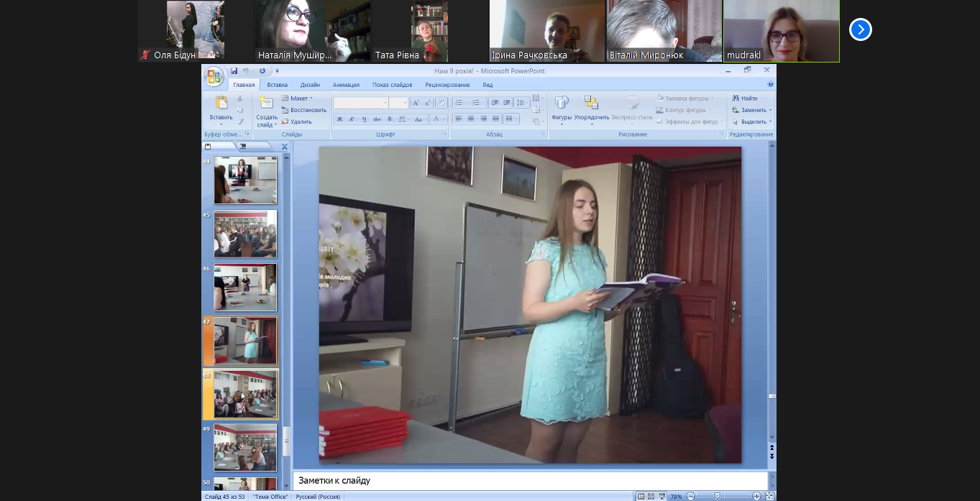
Task: Show the Outline pane tab
Action: [252, 147]
